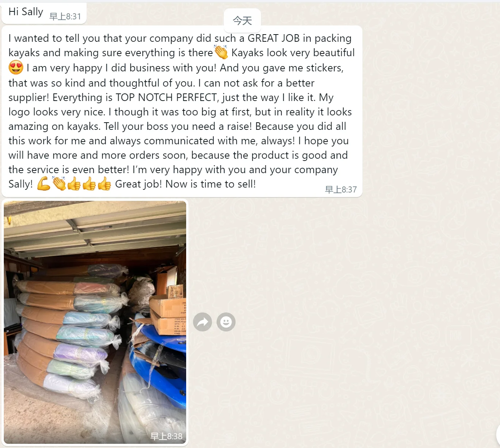500x448 pixels.
Task: Open the emoji reaction smiley beside photo
Action: point(226,322)
